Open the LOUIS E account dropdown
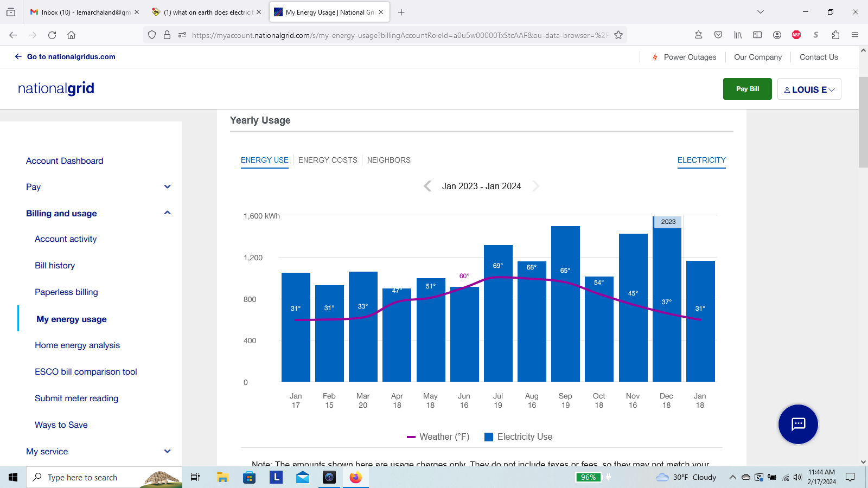Viewport: 868px width, 488px height. point(809,89)
